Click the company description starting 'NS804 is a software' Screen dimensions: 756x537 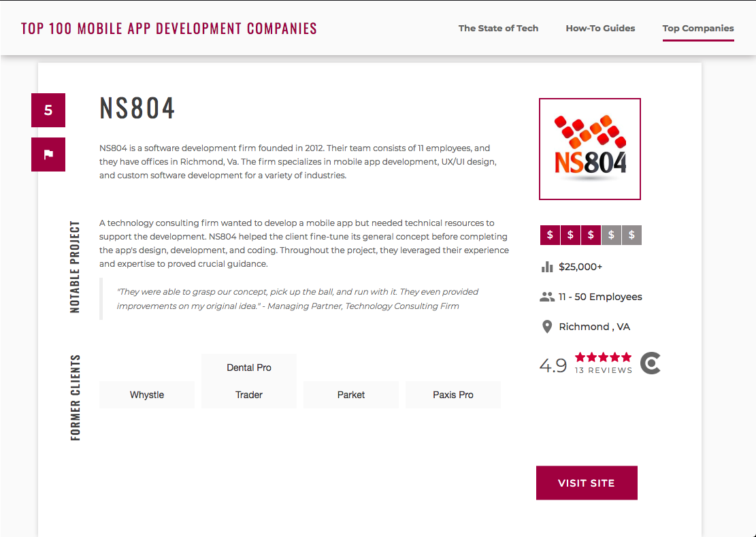298,162
